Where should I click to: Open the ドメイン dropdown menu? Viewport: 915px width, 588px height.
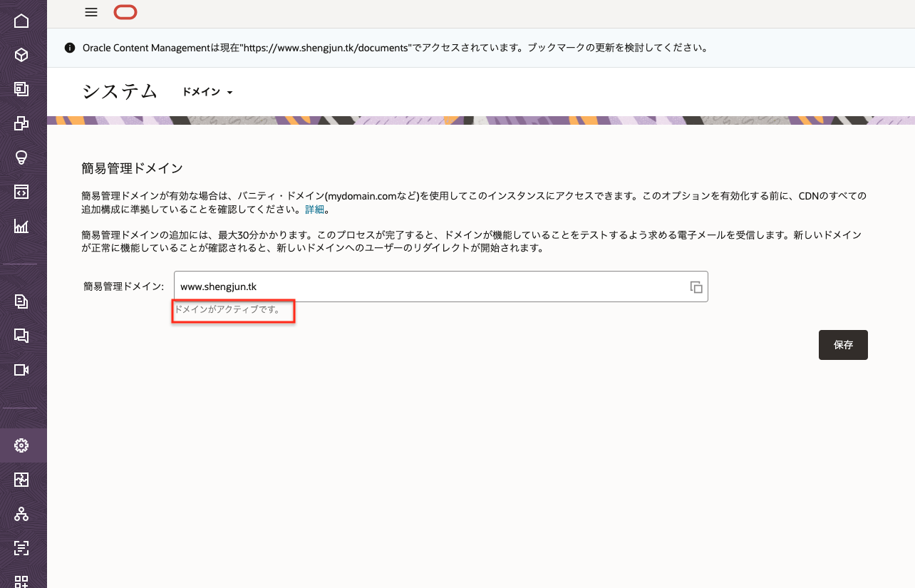coord(207,92)
